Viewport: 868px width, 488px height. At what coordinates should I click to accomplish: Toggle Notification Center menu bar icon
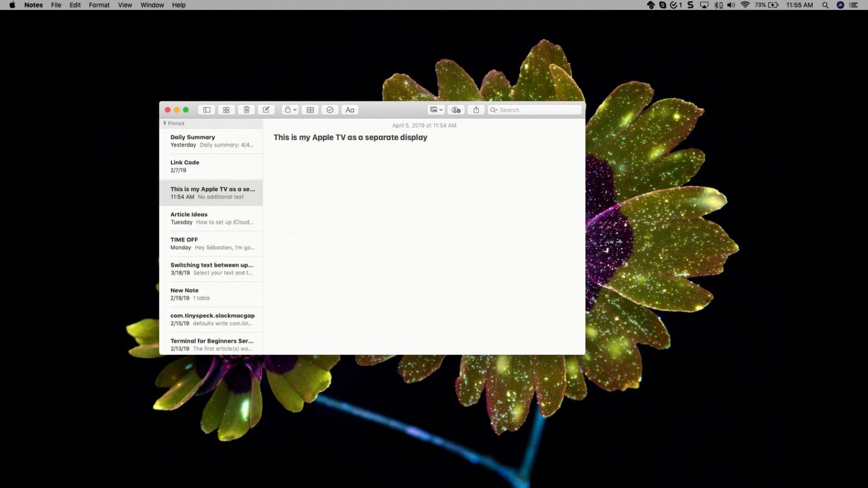click(854, 5)
